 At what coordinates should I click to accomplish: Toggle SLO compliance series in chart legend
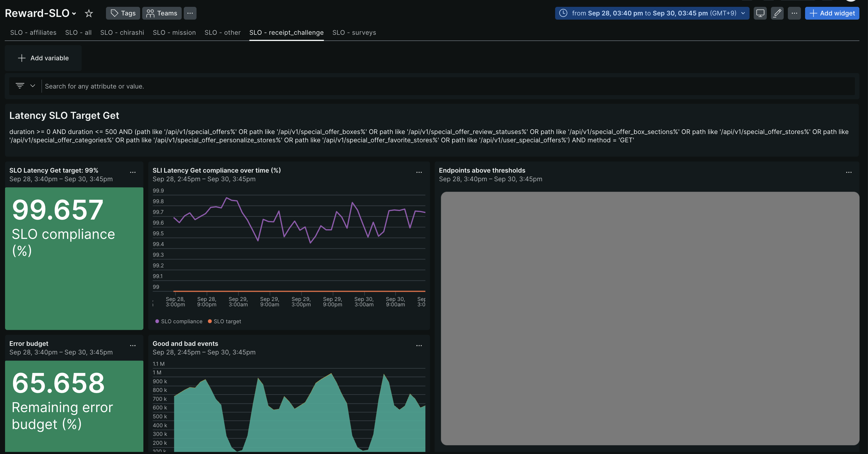click(179, 321)
